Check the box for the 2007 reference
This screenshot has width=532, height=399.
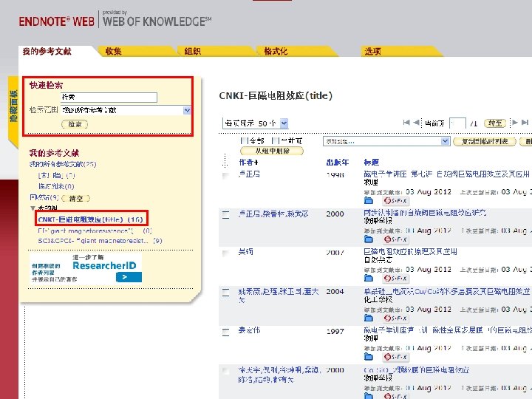[x=225, y=253]
